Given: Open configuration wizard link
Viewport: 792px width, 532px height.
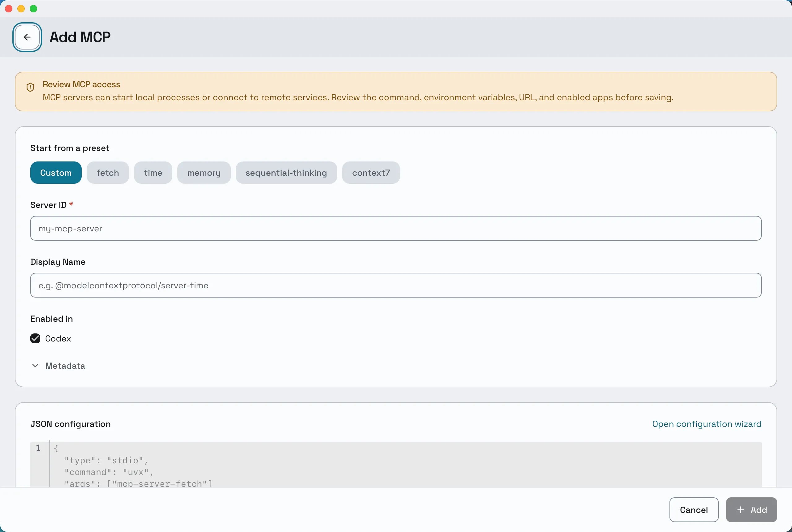Looking at the screenshot, I should point(707,424).
